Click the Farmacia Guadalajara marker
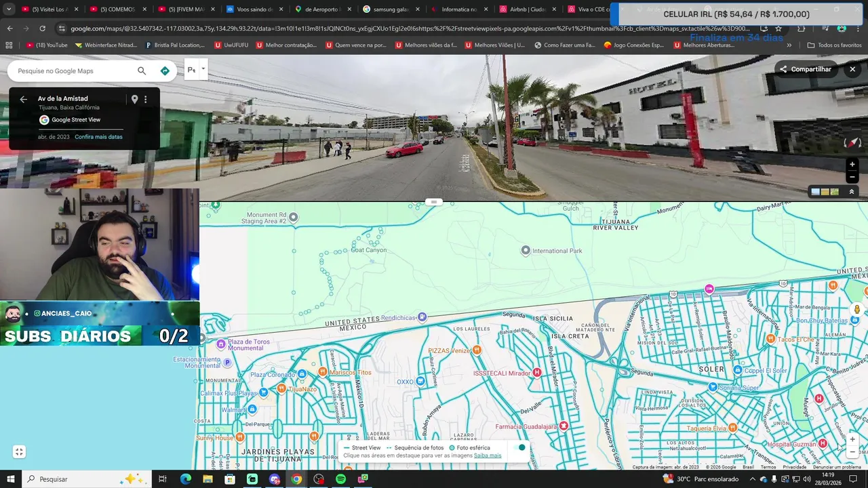The image size is (868, 488). [563, 426]
